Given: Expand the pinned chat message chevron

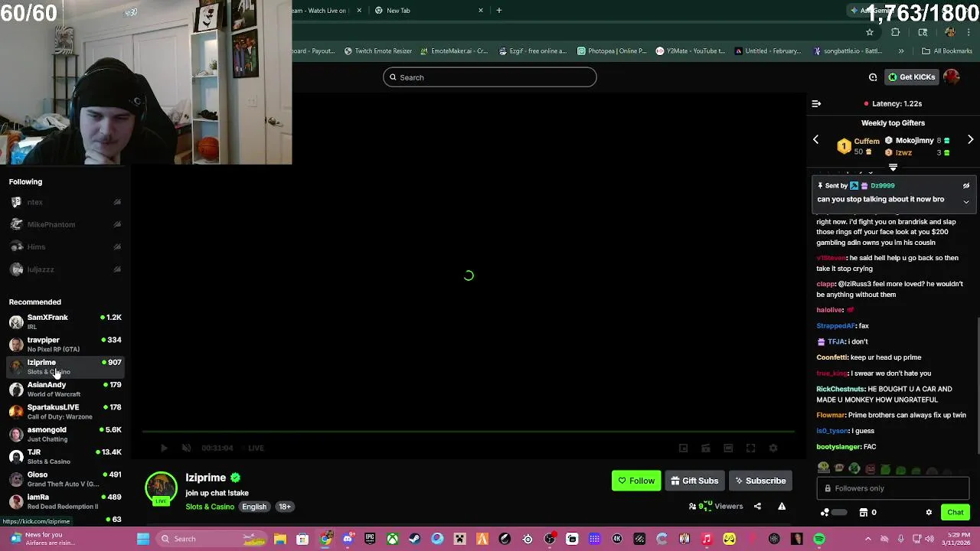Looking at the screenshot, I should [x=966, y=201].
